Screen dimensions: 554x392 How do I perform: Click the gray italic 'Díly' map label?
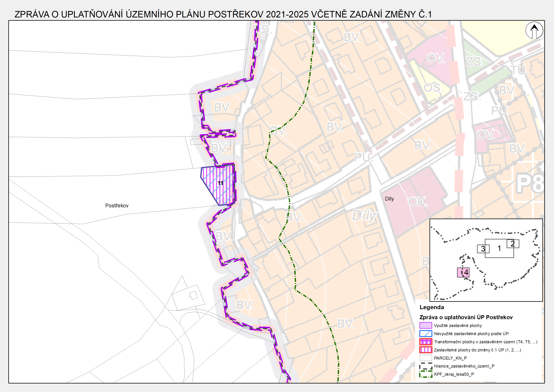pos(364,216)
